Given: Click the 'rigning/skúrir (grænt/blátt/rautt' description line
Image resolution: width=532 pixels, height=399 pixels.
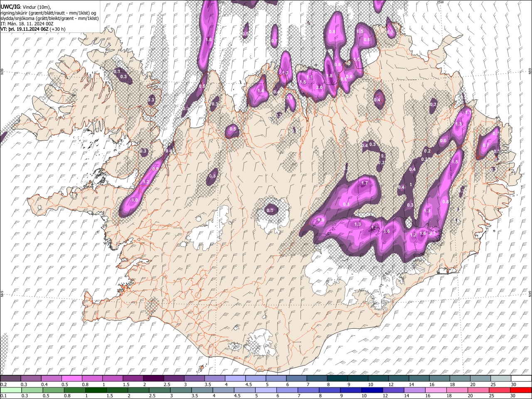Looking at the screenshot, I should 48,12.
